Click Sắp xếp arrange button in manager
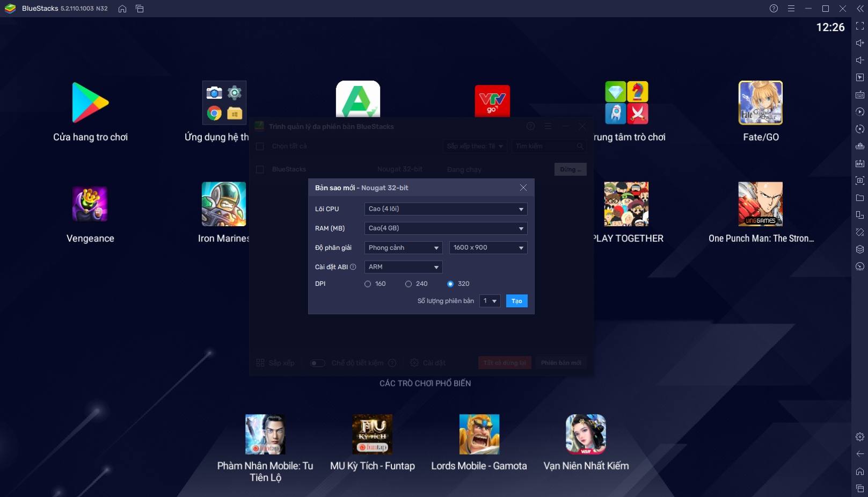The width and height of the screenshot is (868, 497). [x=275, y=363]
